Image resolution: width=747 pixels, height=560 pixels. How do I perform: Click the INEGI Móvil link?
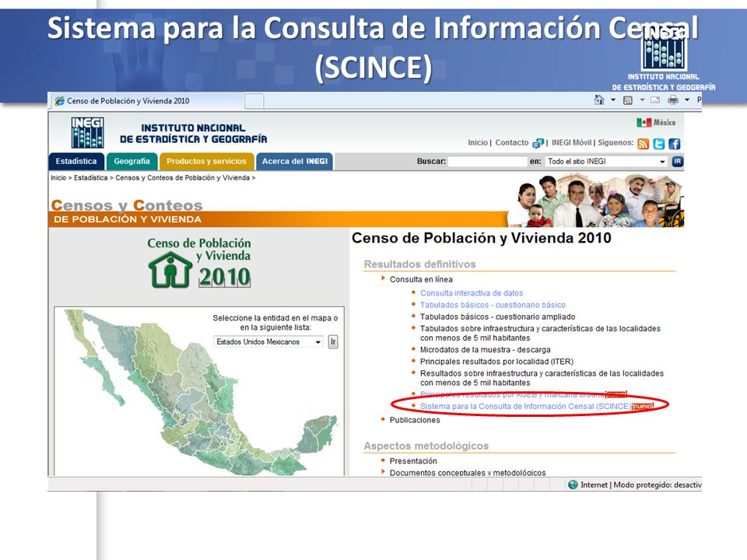coord(571,142)
